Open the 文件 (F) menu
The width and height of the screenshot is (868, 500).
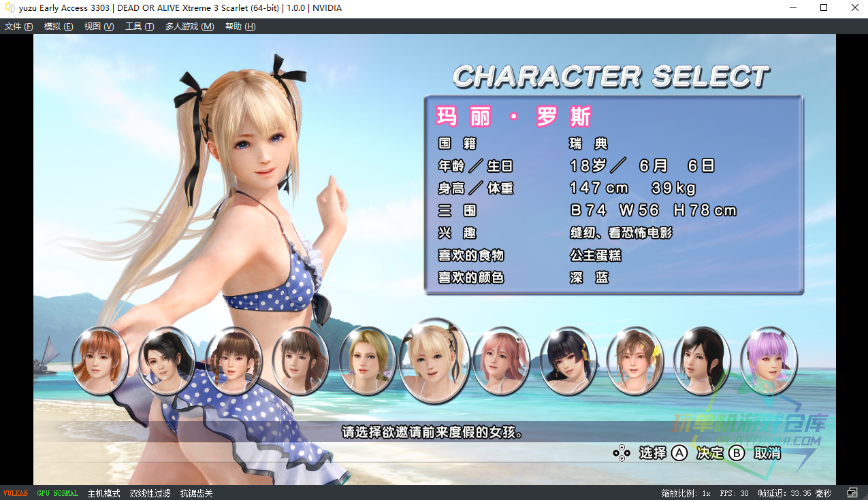(19, 27)
